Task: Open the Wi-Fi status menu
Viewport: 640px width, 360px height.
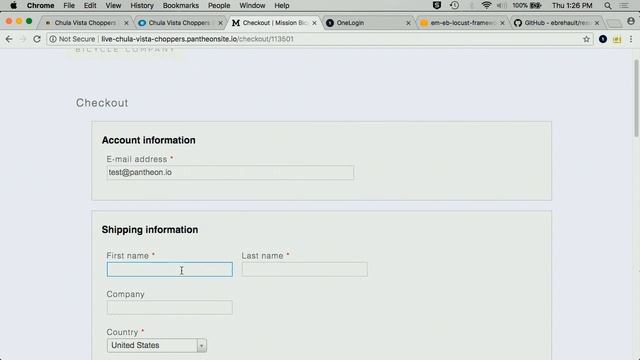Action: (486, 5)
